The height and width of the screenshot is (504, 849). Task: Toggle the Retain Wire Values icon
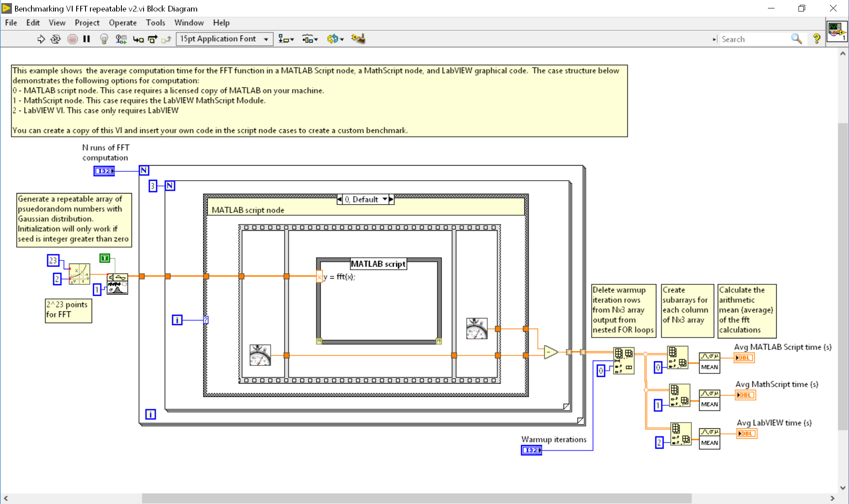click(121, 39)
